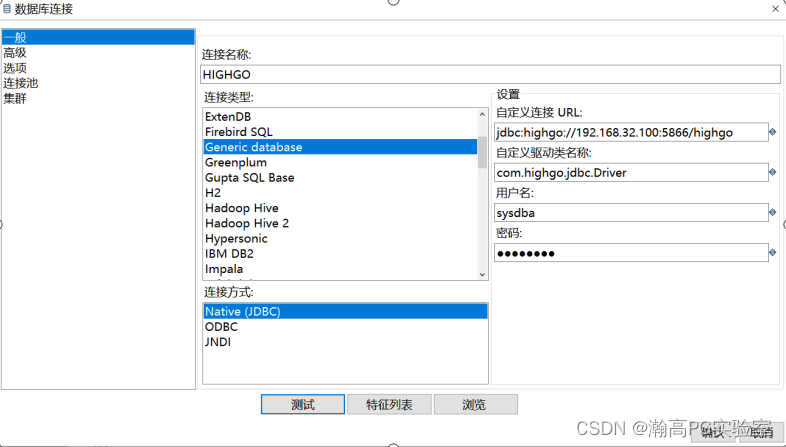Viewport: 786px width, 447px height.
Task: Select Hypersonic connection type
Action: (x=340, y=239)
